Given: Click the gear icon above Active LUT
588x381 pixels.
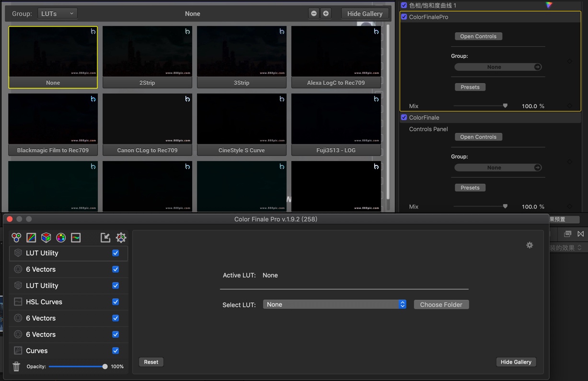Looking at the screenshot, I should pyautogui.click(x=530, y=245).
